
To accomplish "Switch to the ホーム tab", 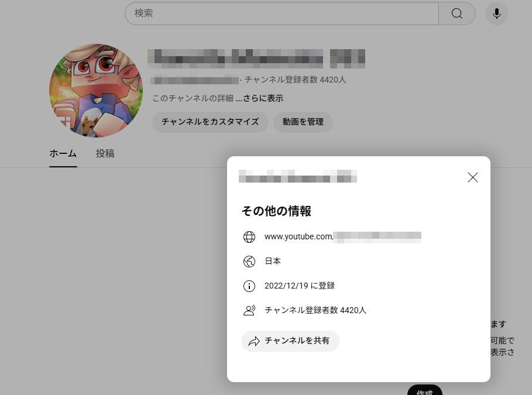I will pyautogui.click(x=63, y=153).
